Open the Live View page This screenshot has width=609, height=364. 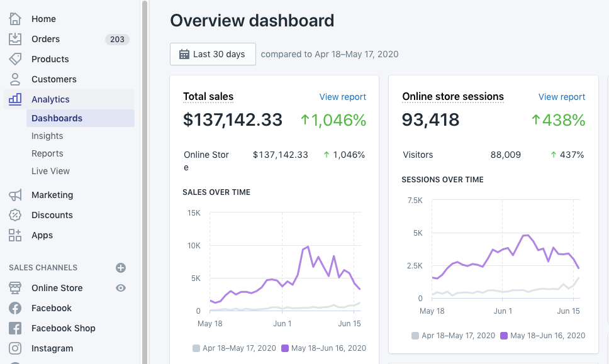(50, 170)
